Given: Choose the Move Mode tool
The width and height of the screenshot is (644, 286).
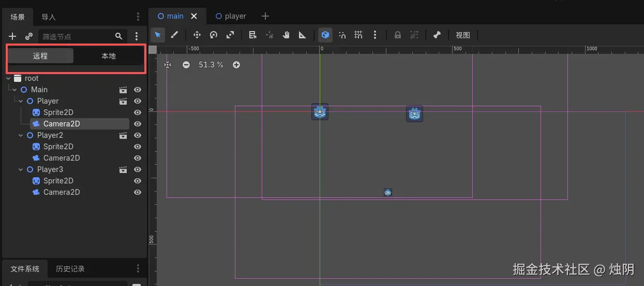Looking at the screenshot, I should pyautogui.click(x=197, y=35).
